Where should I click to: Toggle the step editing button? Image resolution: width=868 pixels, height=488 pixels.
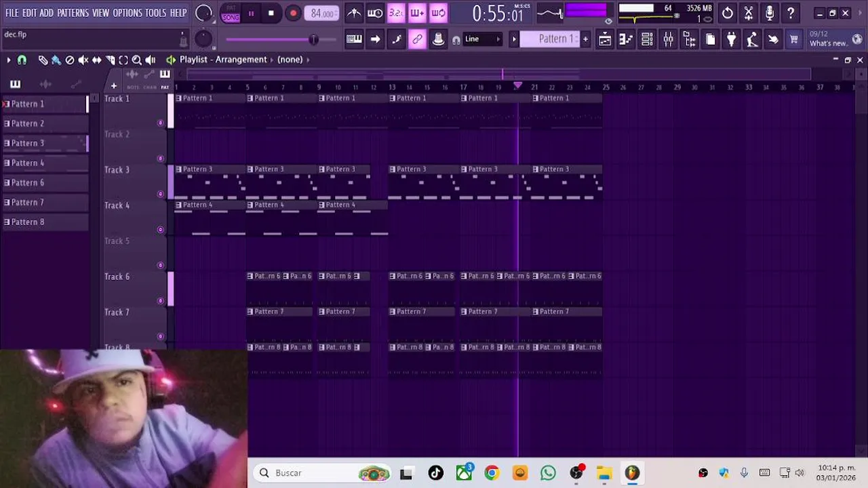(396, 39)
